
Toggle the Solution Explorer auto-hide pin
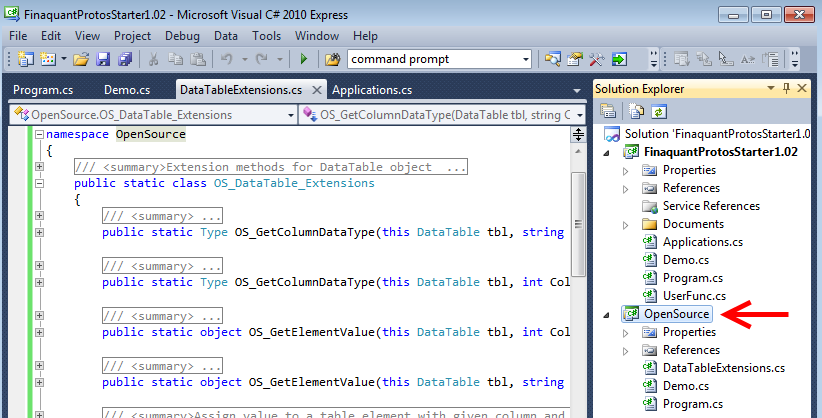[786, 88]
